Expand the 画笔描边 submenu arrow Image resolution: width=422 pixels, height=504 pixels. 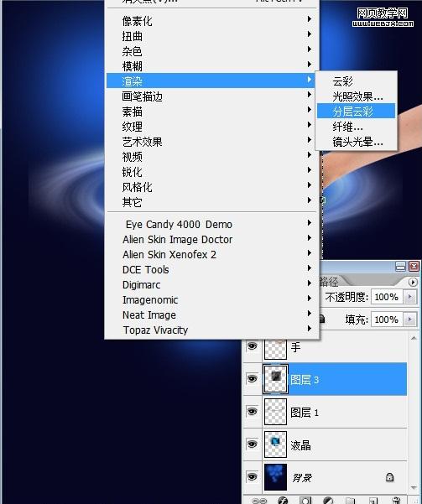point(310,95)
